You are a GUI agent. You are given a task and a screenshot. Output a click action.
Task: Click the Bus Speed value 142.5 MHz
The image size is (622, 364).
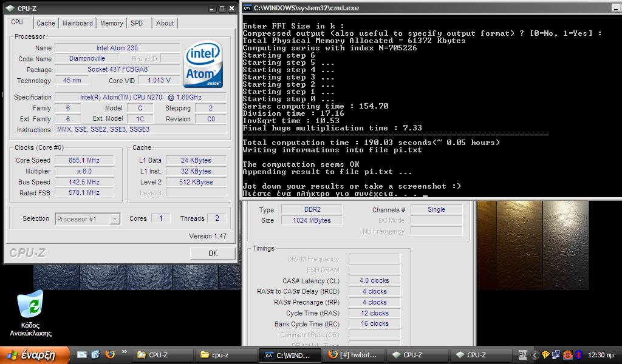84,182
